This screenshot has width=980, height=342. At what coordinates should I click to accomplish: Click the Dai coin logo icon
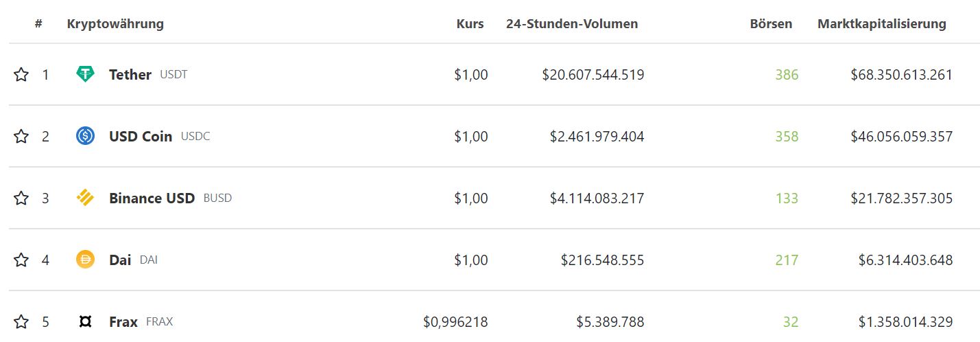coord(85,260)
